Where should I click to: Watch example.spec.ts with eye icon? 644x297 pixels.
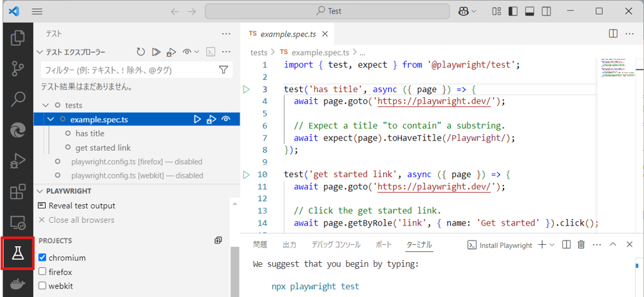click(225, 120)
